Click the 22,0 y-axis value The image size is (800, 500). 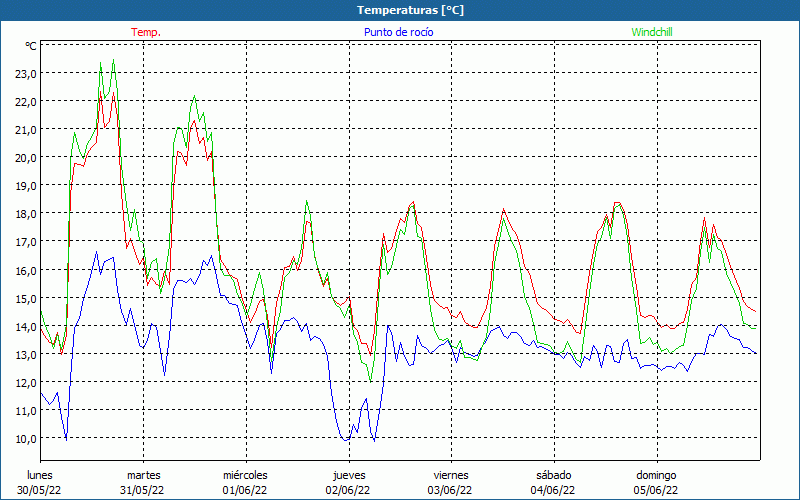pyautogui.click(x=26, y=102)
